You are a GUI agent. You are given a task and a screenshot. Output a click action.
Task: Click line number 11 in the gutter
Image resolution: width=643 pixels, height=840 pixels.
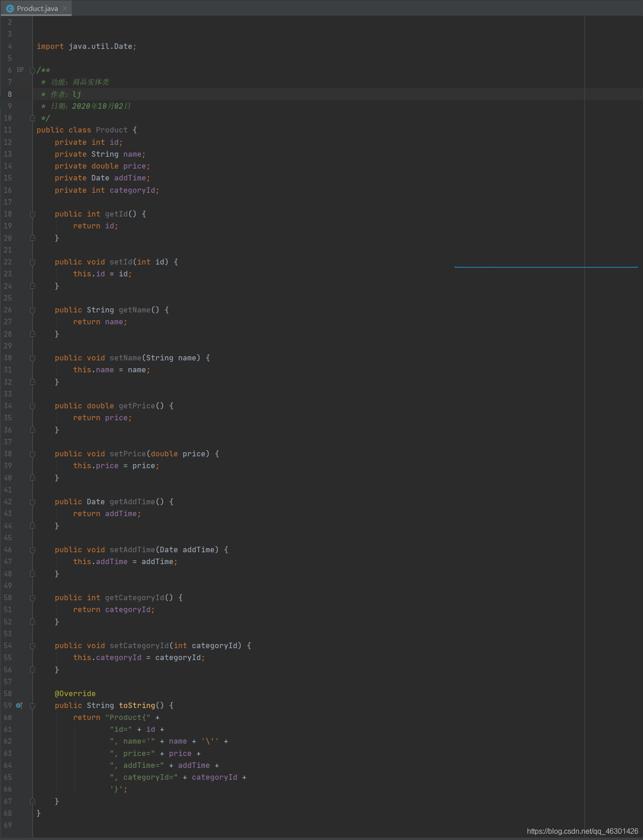click(x=8, y=130)
